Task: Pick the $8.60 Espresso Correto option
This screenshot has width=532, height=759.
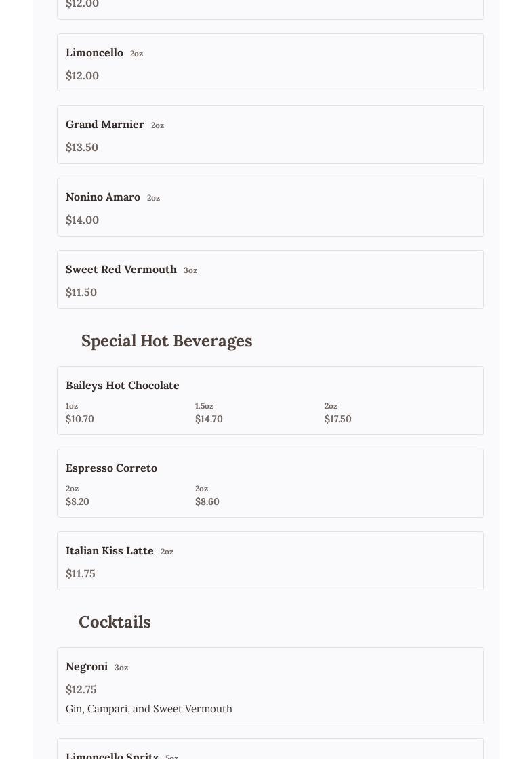Action: pyautogui.click(x=207, y=496)
